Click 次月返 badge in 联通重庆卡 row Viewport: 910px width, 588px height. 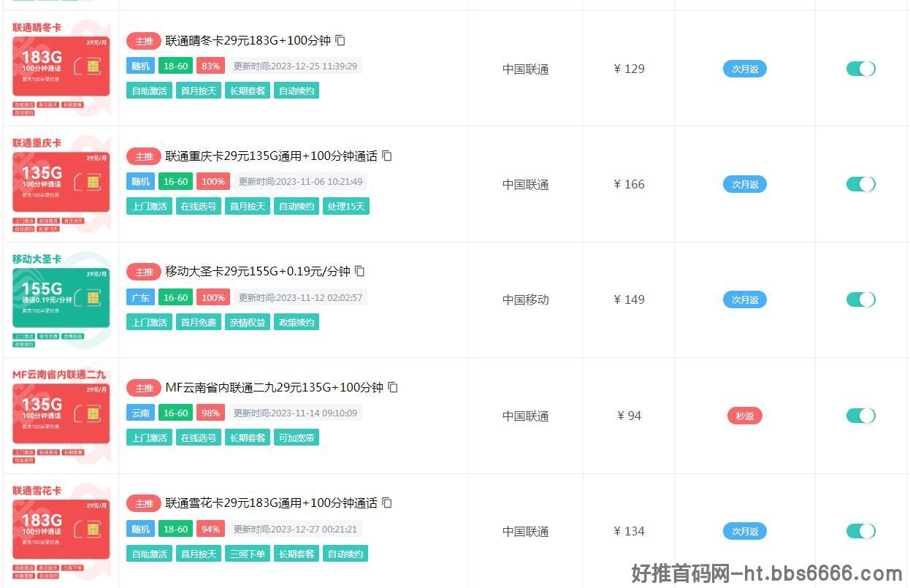click(745, 184)
